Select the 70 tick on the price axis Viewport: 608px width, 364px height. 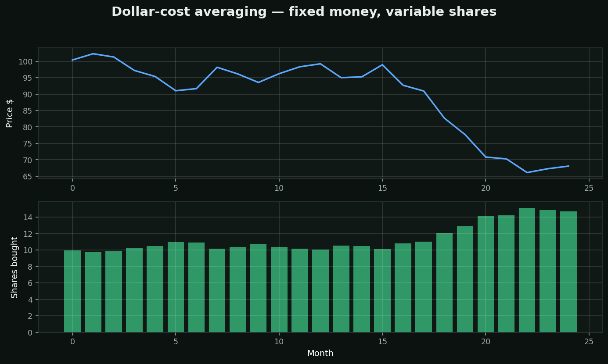28,160
